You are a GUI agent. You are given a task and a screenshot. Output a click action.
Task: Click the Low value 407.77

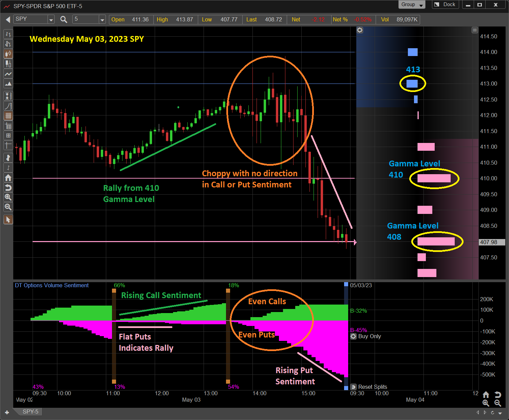tap(229, 20)
